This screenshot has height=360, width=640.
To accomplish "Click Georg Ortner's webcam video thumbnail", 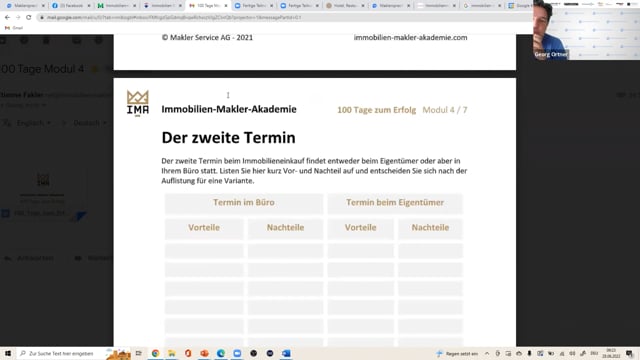I will (x=586, y=31).
